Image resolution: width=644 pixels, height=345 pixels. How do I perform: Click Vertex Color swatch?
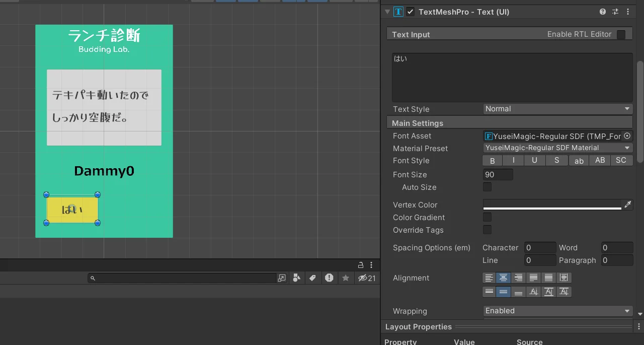(552, 204)
